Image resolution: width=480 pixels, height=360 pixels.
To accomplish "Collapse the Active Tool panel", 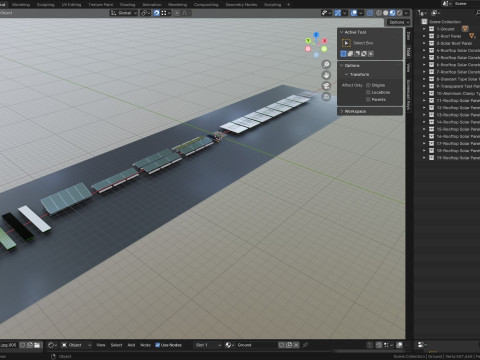I will [342, 32].
